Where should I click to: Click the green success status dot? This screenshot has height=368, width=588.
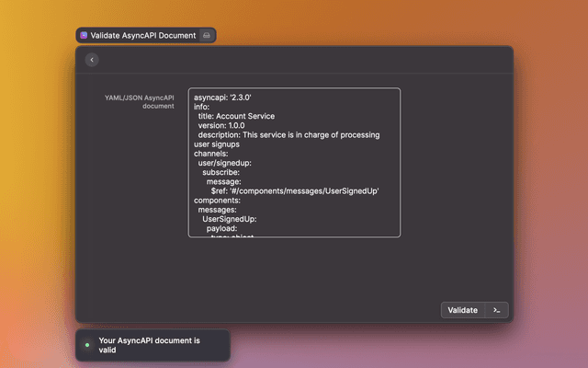87,345
